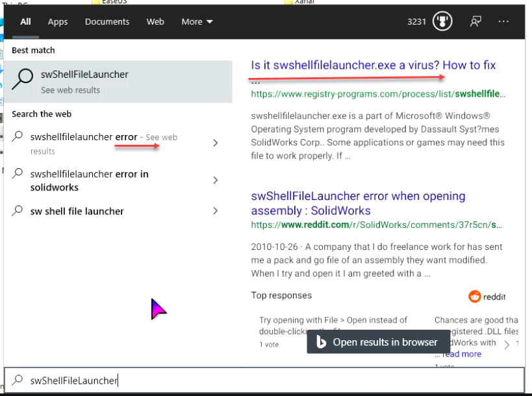Screen dimensions: 532x396
Task: Click the magnifier icon beside swShellFileLauncher best match
Action: click(22, 79)
